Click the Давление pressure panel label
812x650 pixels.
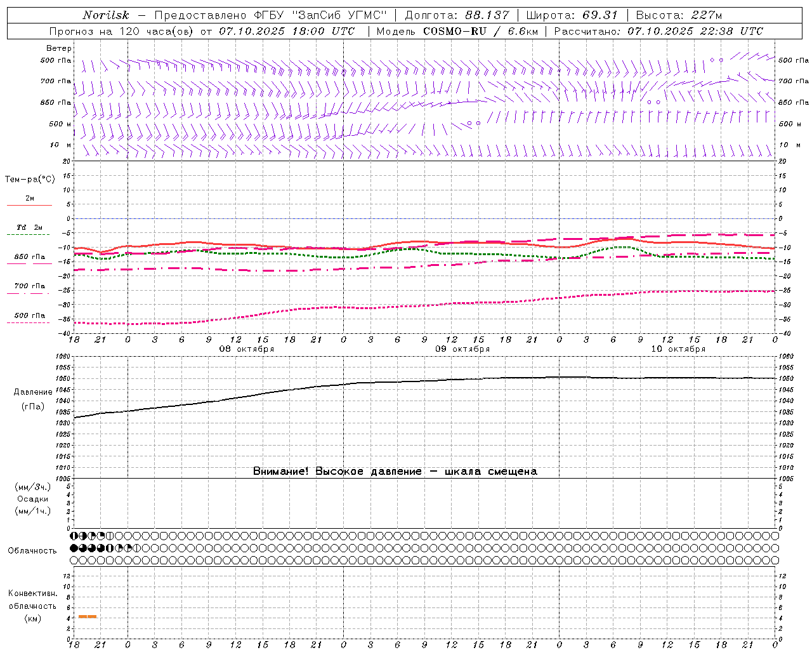click(x=33, y=392)
